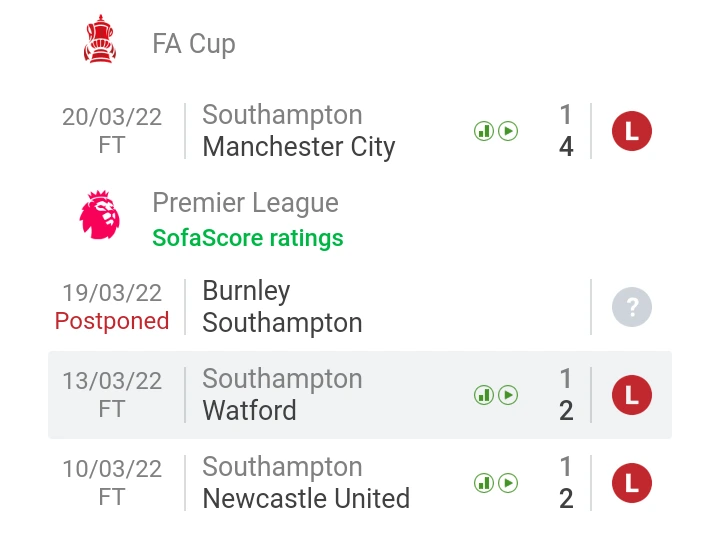
Task: Open statistics icon for Newcastle United match
Action: [x=484, y=483]
